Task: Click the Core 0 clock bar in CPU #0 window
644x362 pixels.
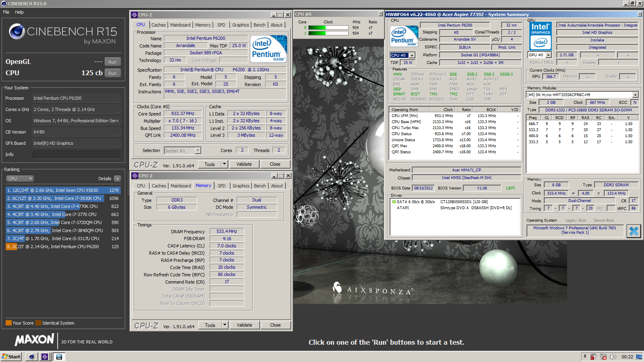Action: [x=328, y=28]
